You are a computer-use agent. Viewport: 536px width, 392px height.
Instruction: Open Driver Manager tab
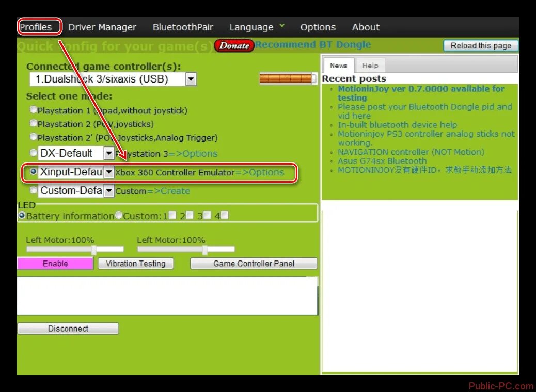(x=102, y=27)
